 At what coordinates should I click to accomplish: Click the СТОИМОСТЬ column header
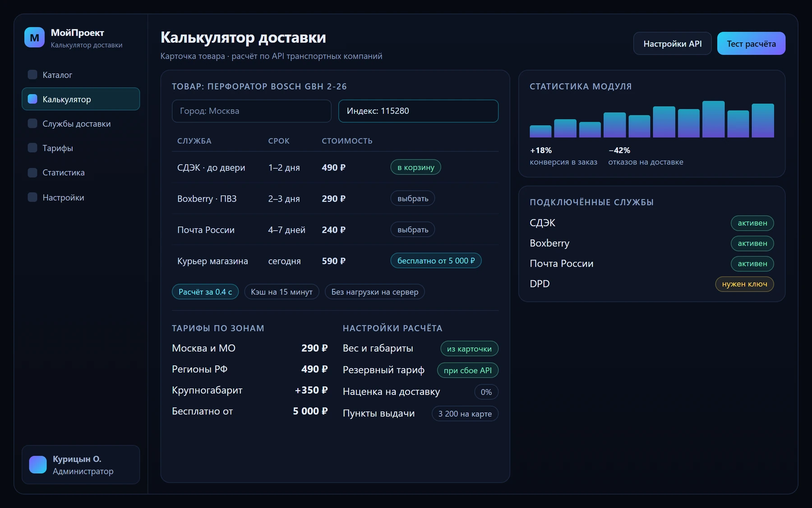347,141
